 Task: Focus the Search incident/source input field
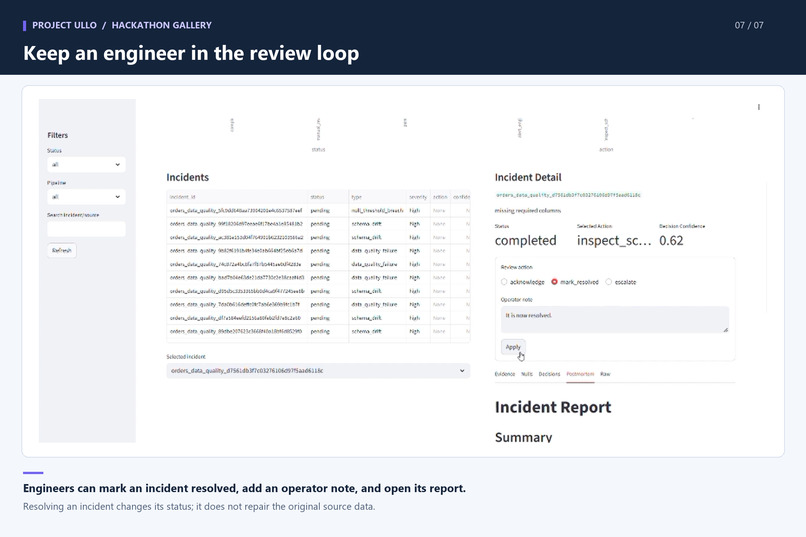[86, 229]
